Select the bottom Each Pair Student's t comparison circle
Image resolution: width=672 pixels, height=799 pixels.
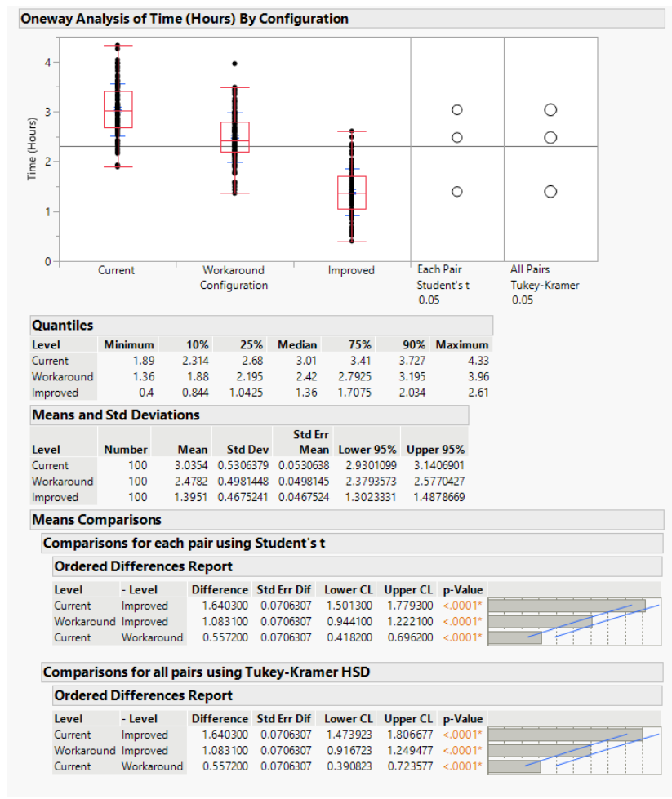(x=456, y=192)
